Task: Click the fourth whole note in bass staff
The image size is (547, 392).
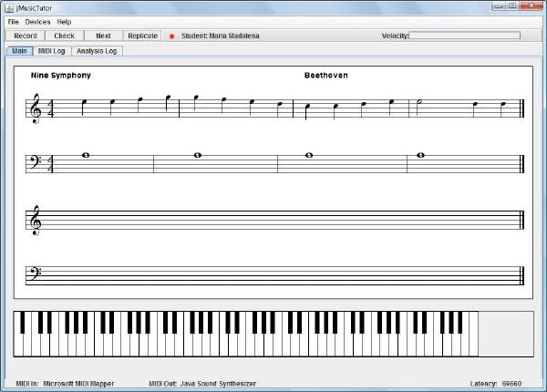Action: point(420,155)
